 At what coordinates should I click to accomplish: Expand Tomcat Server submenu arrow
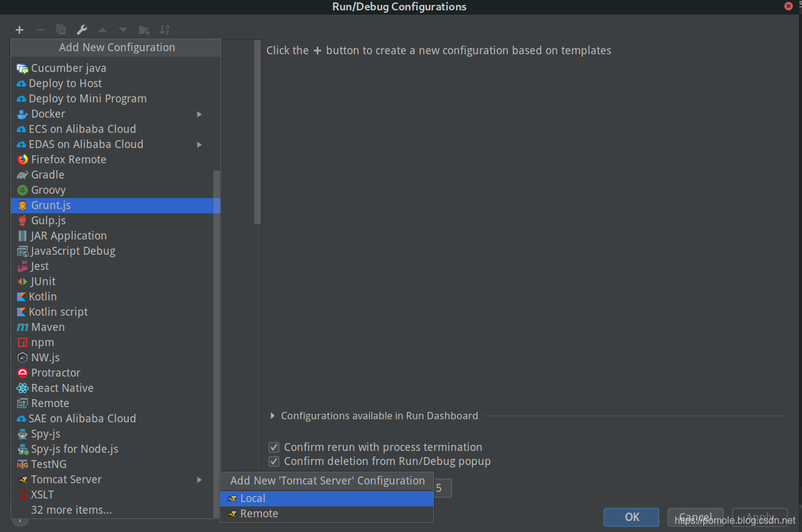click(199, 480)
